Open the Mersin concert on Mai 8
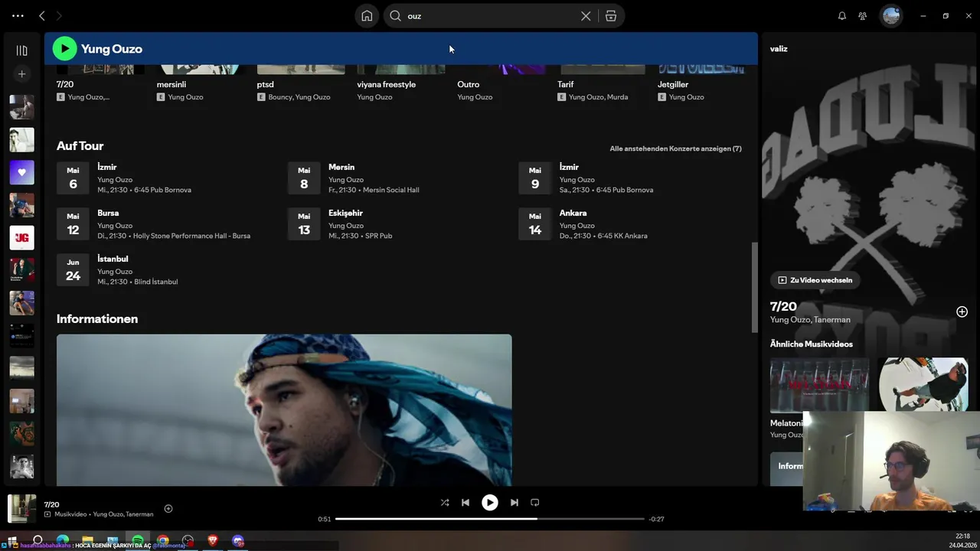Viewport: 980px width, 551px height. tap(398, 178)
